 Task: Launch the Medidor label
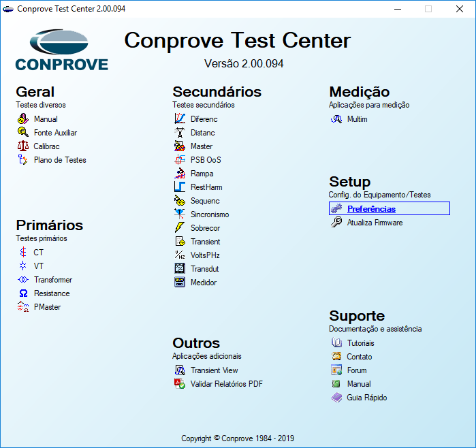204,283
